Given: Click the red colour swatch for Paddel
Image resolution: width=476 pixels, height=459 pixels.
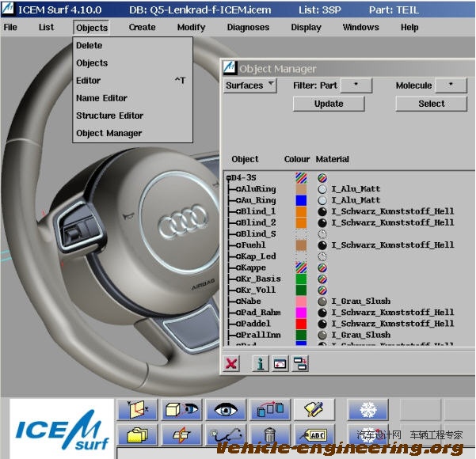Looking at the screenshot, I should (x=301, y=324).
